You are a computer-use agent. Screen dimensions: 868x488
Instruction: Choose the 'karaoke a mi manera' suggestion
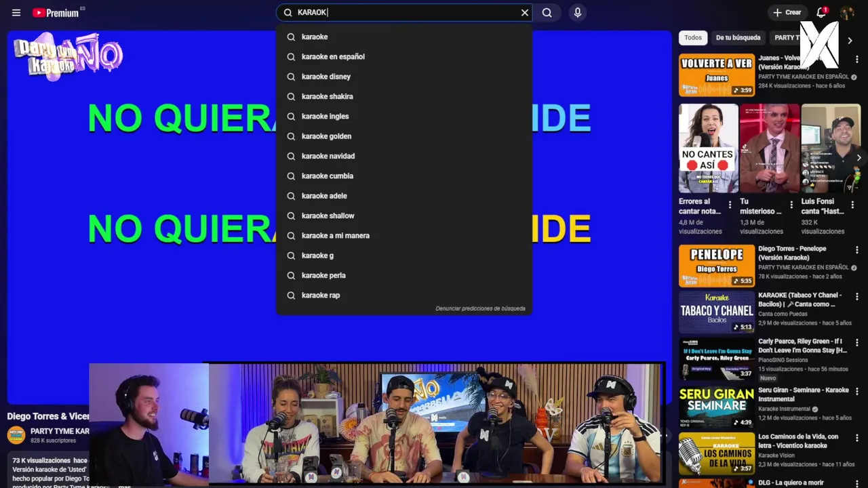404,236
